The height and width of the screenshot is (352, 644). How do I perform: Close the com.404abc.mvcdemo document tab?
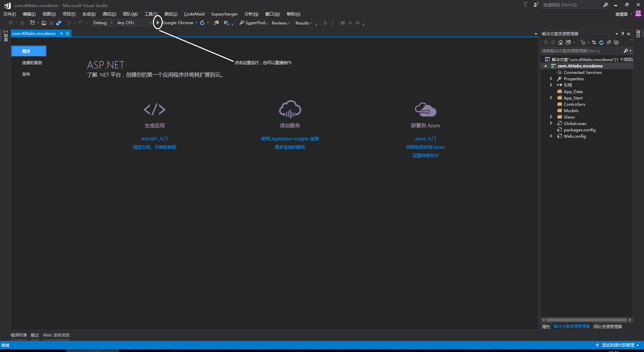(67, 34)
